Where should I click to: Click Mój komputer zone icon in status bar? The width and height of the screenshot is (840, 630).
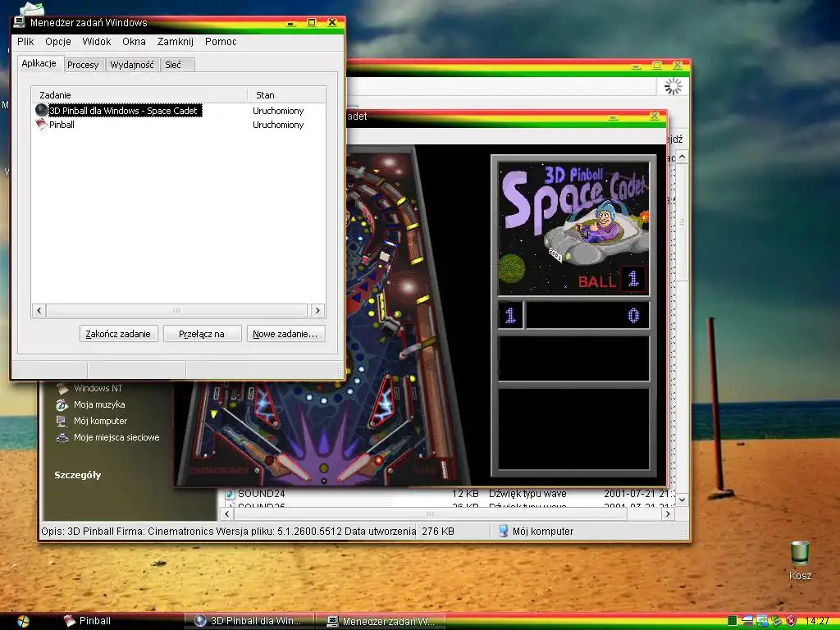(503, 531)
